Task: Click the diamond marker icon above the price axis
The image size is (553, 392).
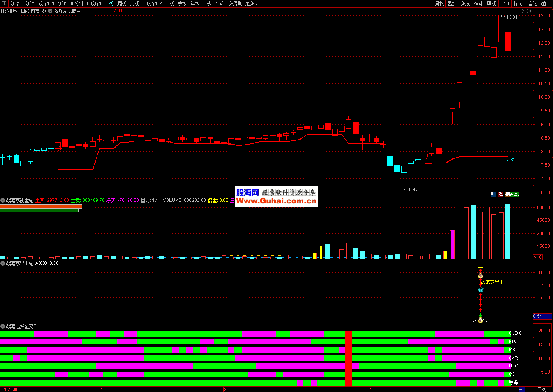Action: click(522, 11)
